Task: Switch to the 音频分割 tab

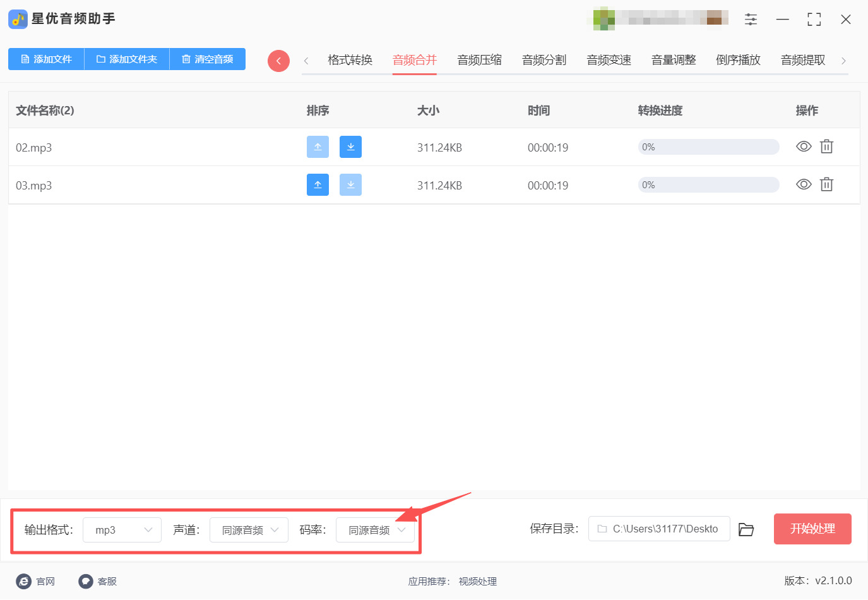Action: pyautogui.click(x=544, y=60)
